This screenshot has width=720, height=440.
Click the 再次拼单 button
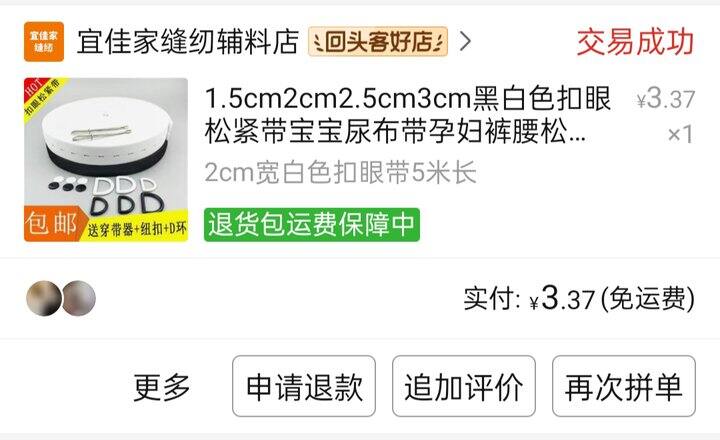624,386
